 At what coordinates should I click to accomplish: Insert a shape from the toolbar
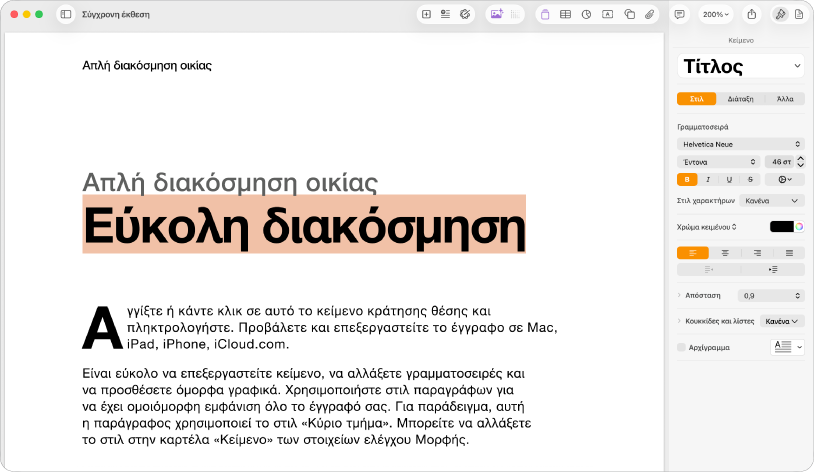(x=629, y=15)
